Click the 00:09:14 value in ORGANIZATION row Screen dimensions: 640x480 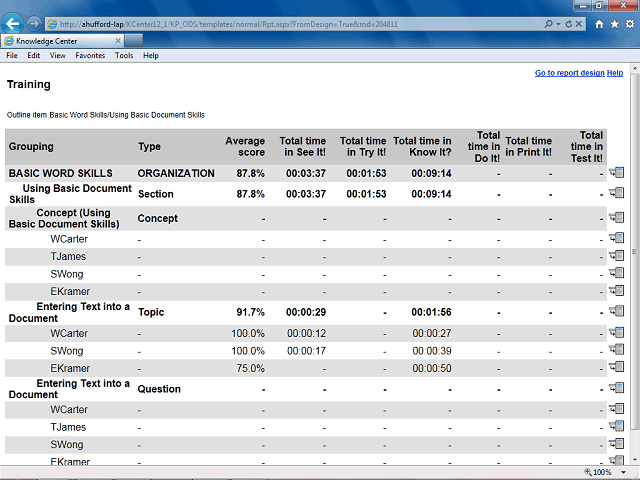(431, 173)
